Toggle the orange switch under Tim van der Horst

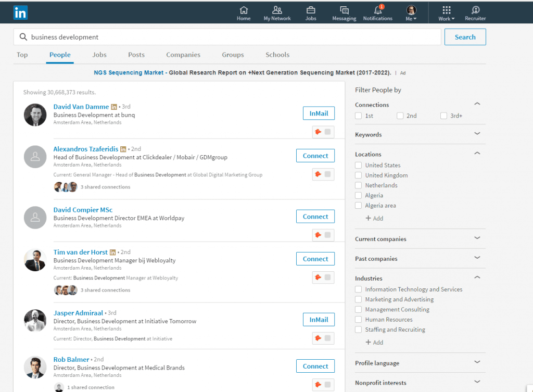(323, 277)
